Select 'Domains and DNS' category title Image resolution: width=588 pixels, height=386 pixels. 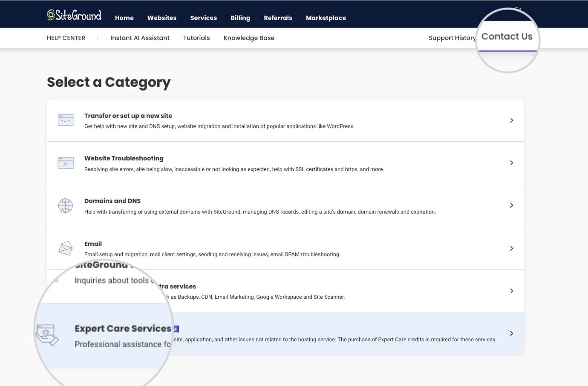coord(112,201)
